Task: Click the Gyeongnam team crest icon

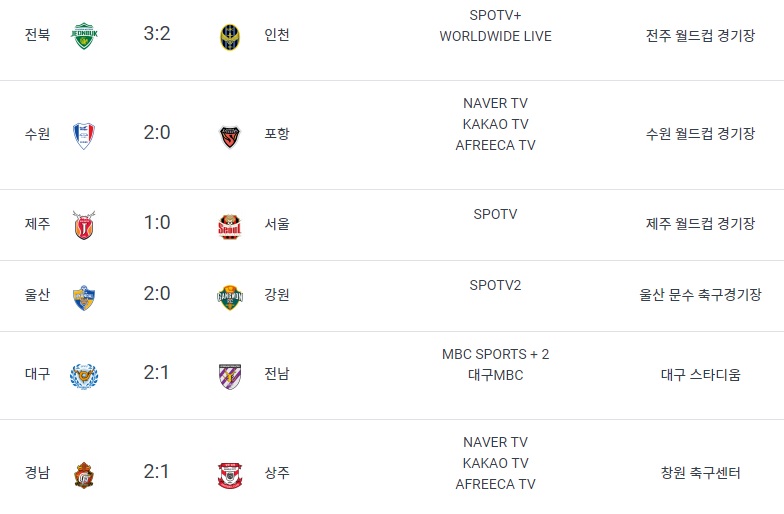Action: (84, 475)
